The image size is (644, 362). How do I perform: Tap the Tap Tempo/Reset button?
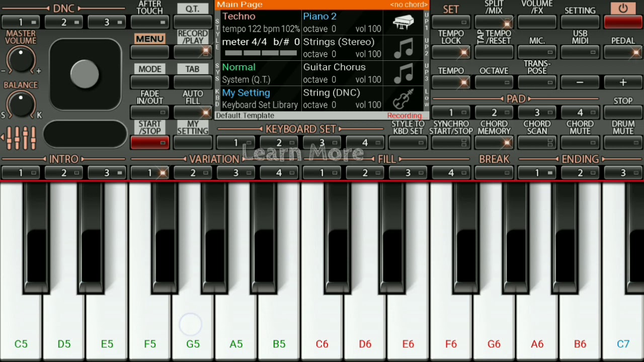pos(494,51)
